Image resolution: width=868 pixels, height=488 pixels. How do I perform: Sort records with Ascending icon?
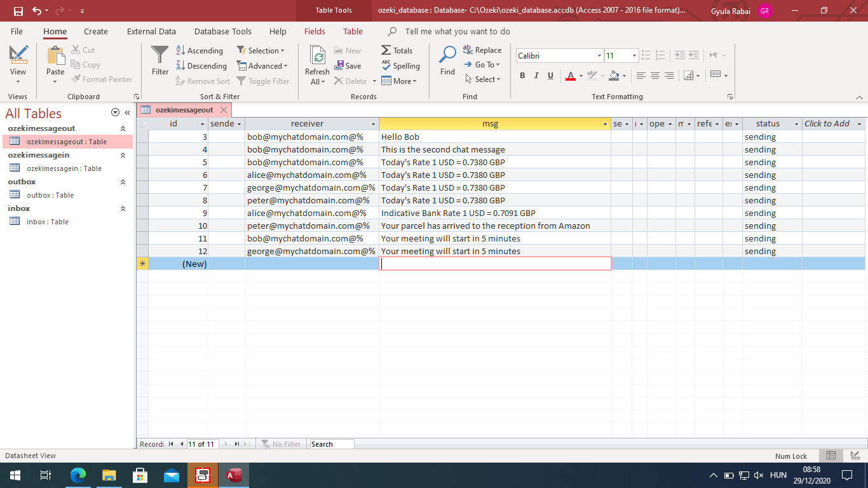(200, 50)
